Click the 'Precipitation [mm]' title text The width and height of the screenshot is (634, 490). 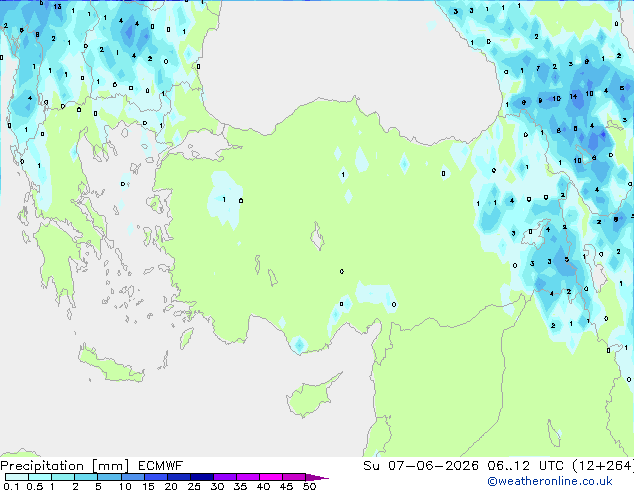coord(65,466)
